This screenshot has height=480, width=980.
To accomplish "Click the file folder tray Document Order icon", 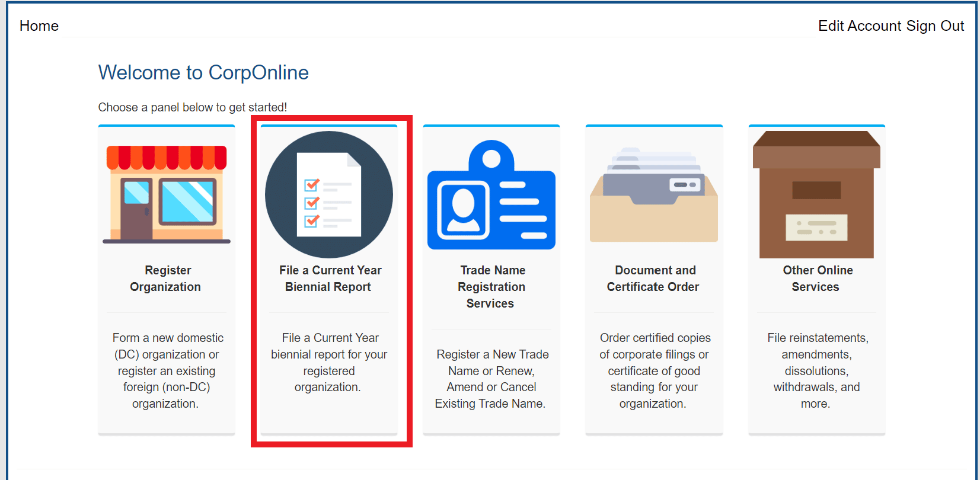I will [654, 194].
